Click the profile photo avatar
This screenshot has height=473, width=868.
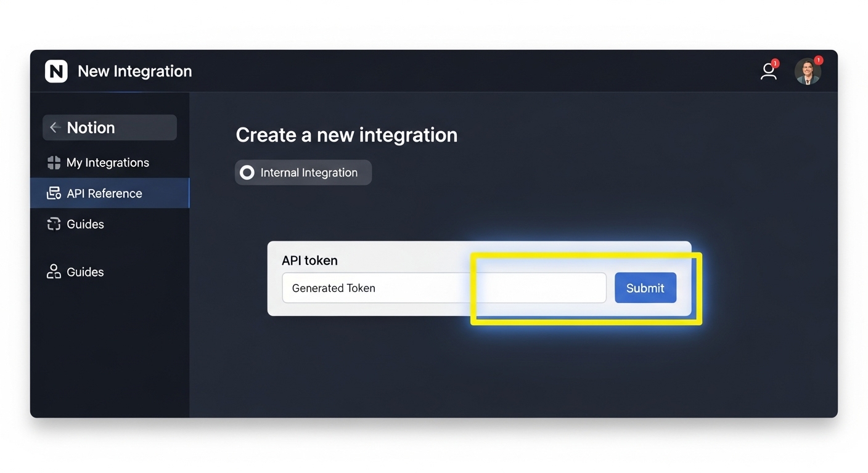coord(807,72)
